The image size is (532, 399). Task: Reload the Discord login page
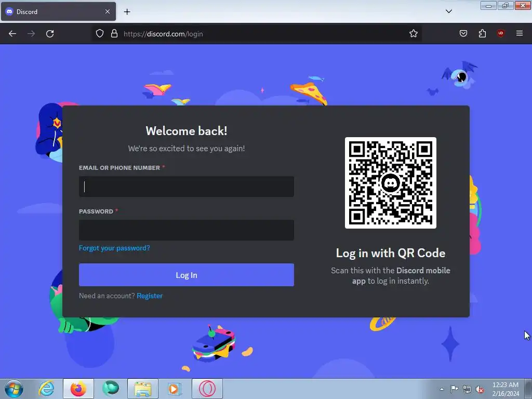tap(50, 34)
